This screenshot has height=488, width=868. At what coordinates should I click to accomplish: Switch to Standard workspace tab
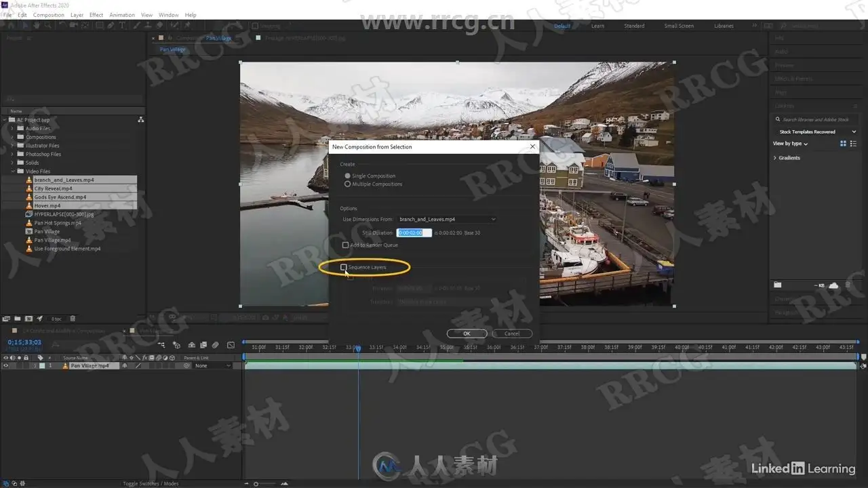634,26
